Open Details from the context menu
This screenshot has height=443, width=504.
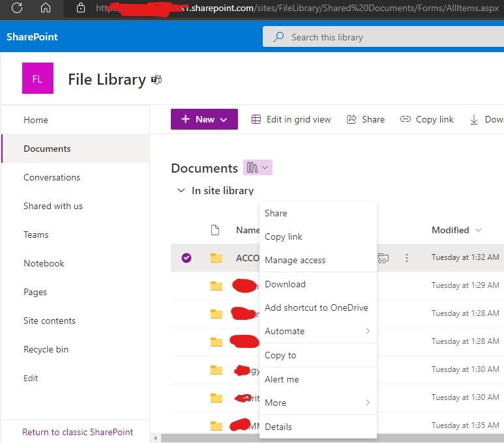(318, 427)
